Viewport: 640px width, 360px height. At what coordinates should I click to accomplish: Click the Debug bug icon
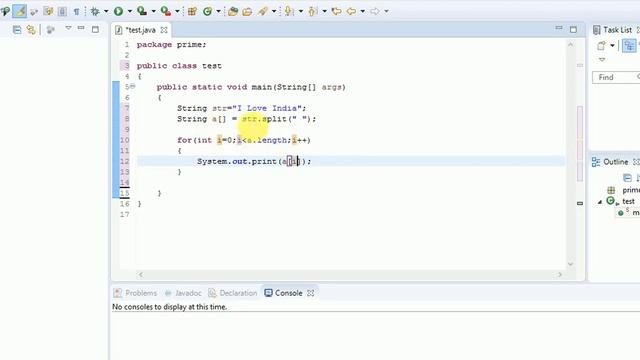(x=95, y=11)
